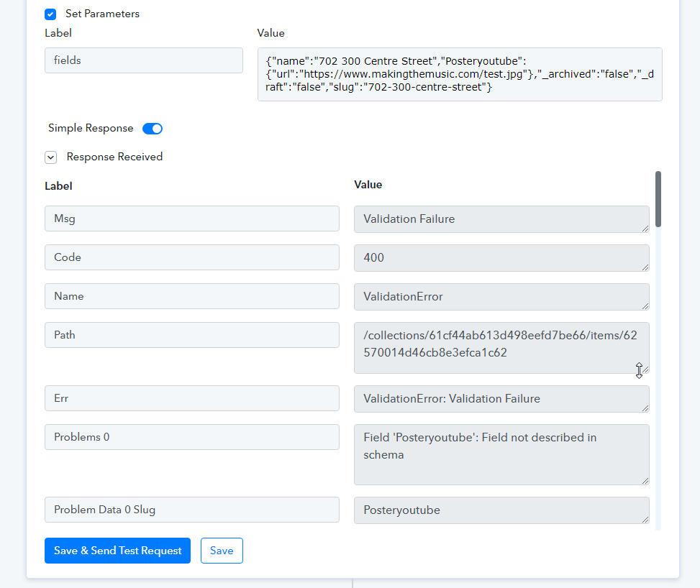Click the Posteryoutube value field
The image size is (700, 588).
pyautogui.click(x=501, y=510)
